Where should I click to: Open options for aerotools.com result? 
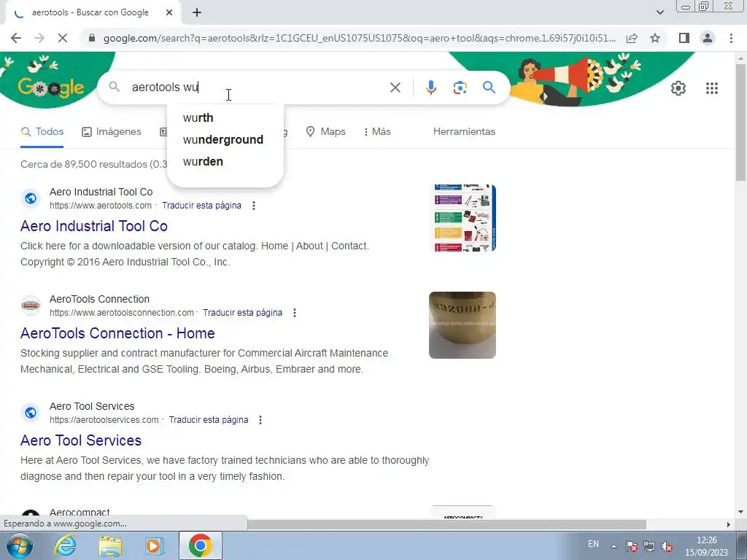254,205
